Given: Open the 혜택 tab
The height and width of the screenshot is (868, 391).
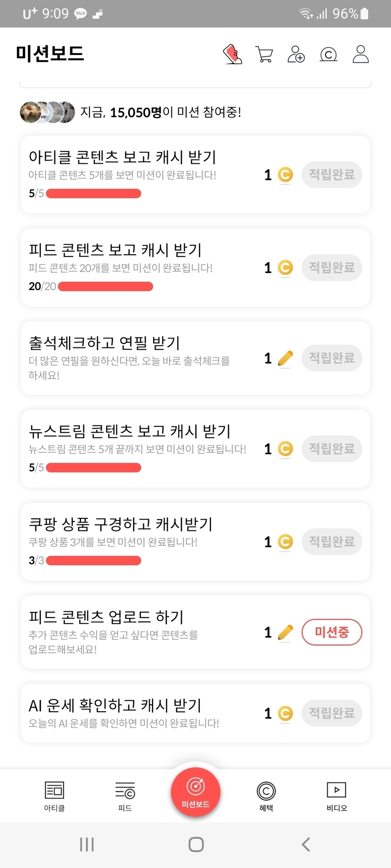Looking at the screenshot, I should point(266,796).
